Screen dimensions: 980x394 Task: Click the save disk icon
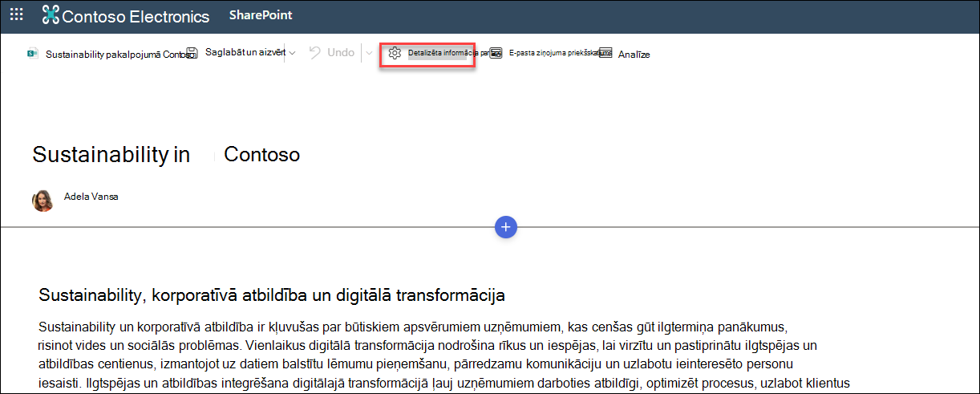point(192,53)
